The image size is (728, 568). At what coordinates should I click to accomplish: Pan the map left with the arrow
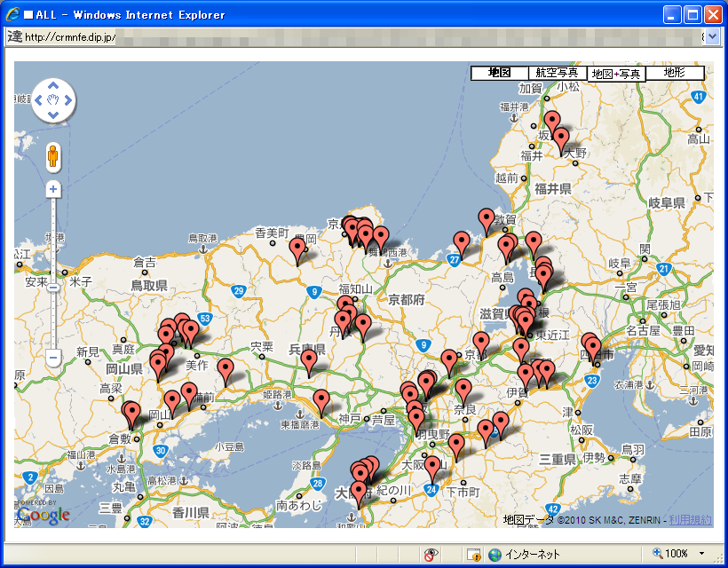point(40,99)
